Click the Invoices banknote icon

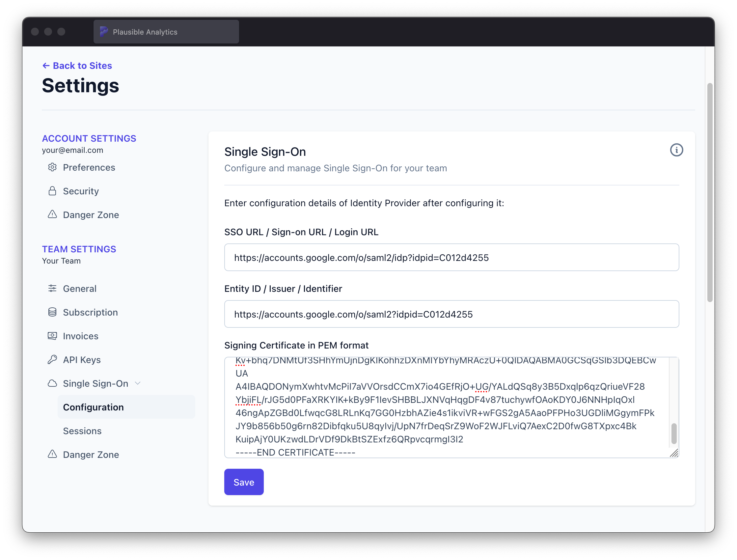tap(52, 336)
